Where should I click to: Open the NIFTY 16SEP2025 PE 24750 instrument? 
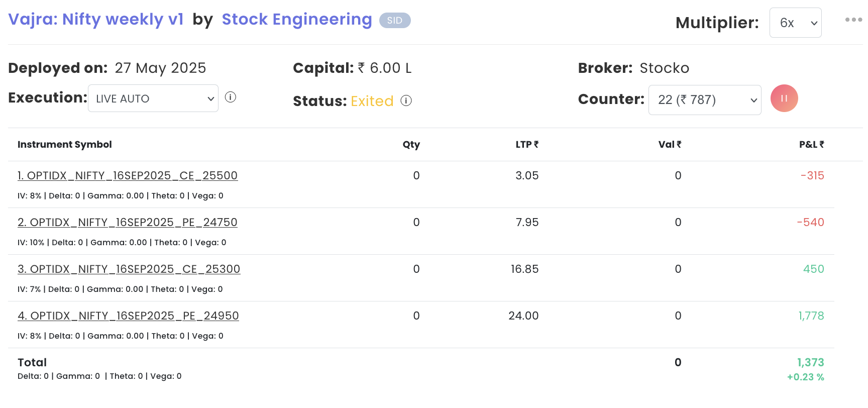128,223
